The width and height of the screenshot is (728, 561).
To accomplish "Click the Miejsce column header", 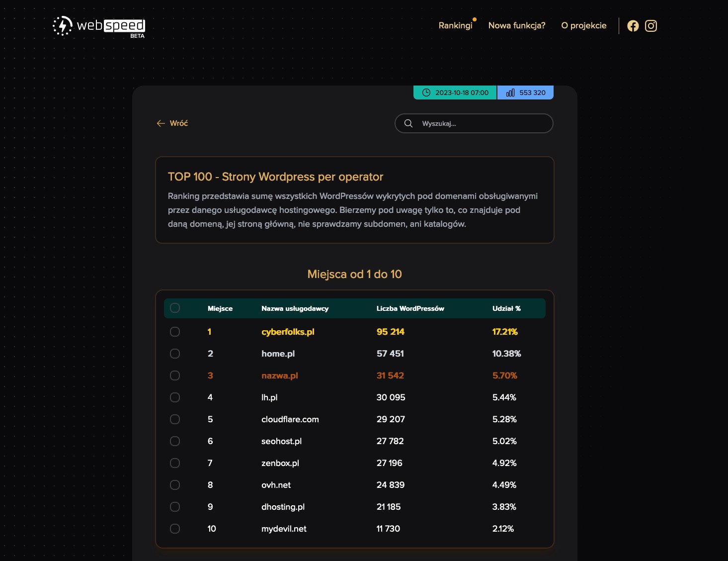I will point(220,308).
